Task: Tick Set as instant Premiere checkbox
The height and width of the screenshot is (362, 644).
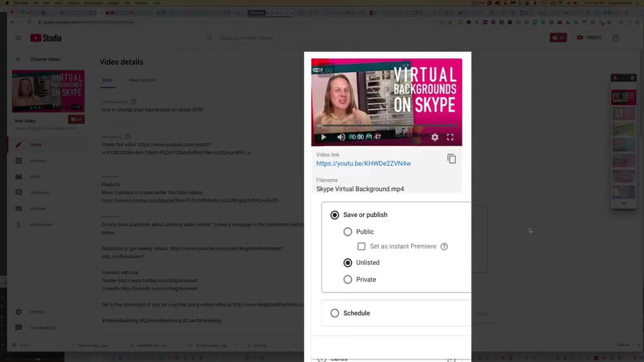Action: 361,247
